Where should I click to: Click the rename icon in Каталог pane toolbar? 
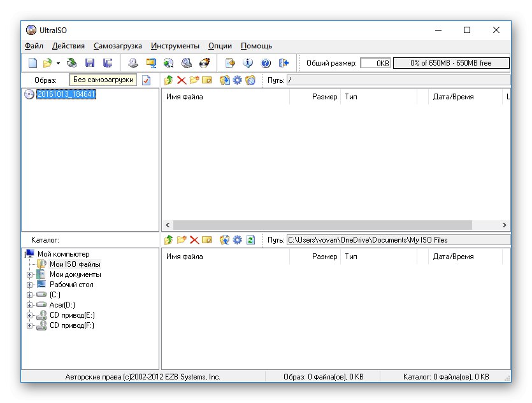pos(206,240)
